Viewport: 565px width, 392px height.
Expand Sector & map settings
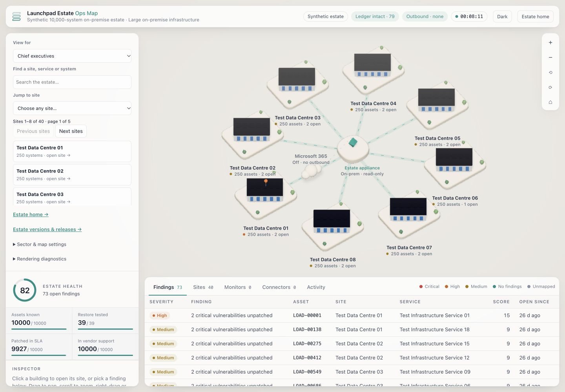click(x=40, y=244)
